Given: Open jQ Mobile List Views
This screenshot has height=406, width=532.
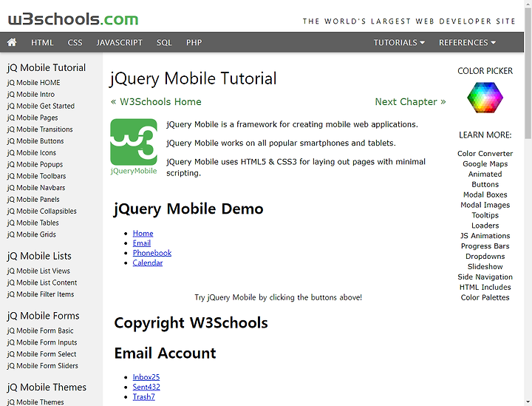Looking at the screenshot, I should 38,271.
